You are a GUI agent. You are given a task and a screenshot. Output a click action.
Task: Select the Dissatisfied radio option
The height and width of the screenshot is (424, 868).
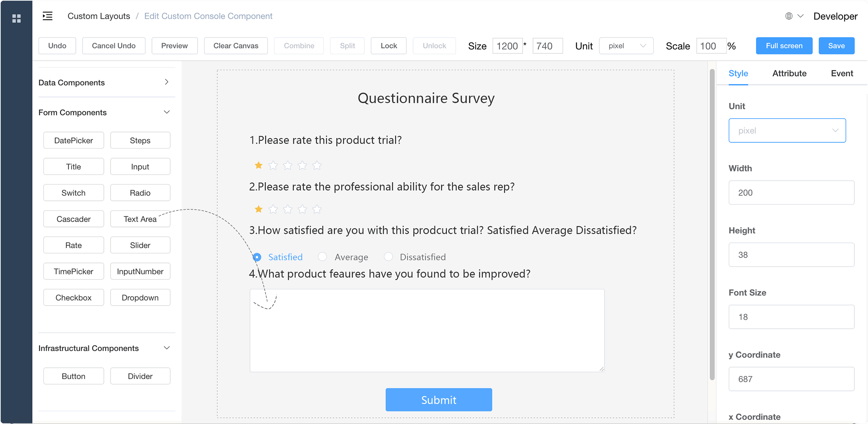(x=388, y=257)
